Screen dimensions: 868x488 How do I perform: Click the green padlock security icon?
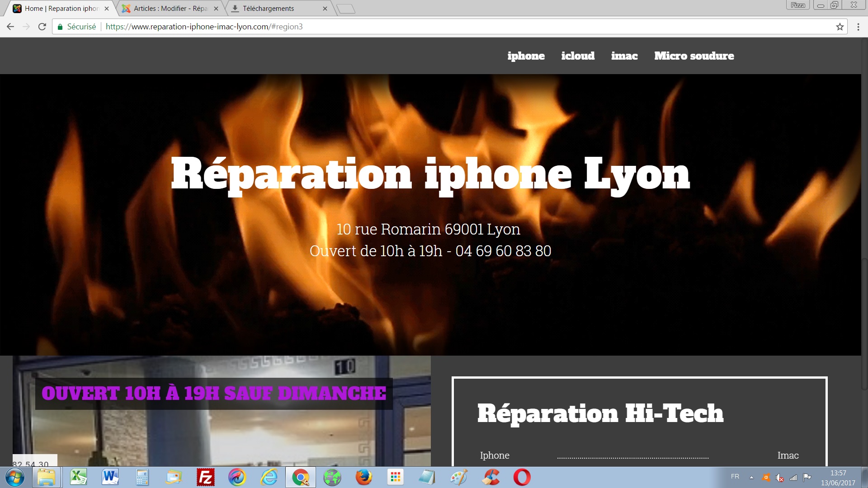click(60, 27)
